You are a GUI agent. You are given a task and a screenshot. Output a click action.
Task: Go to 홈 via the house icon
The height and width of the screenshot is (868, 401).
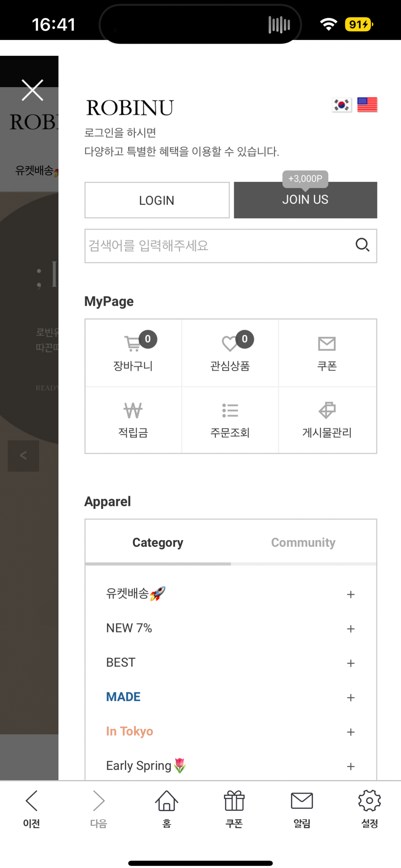167,801
